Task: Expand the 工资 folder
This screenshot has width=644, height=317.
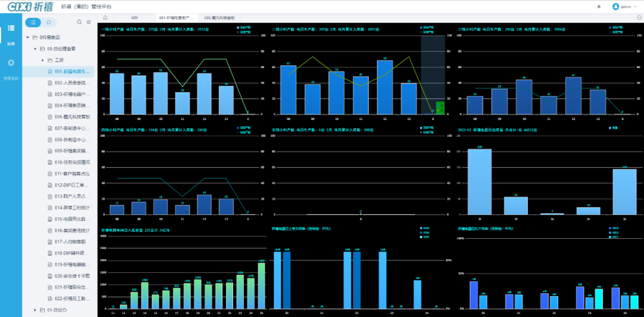Action: pyautogui.click(x=42, y=60)
